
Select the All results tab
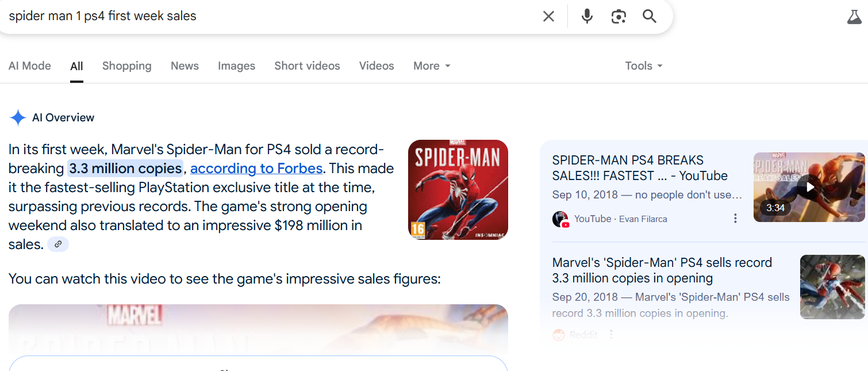tap(76, 66)
